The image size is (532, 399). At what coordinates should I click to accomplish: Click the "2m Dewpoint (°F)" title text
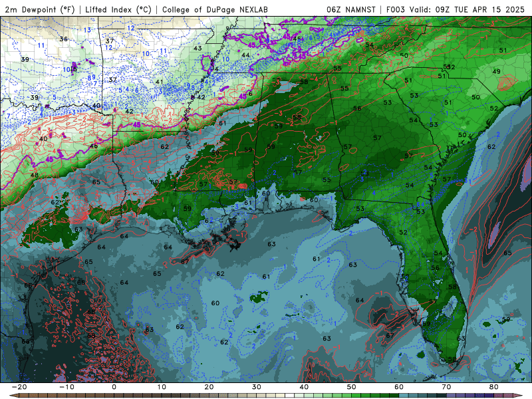(40, 10)
